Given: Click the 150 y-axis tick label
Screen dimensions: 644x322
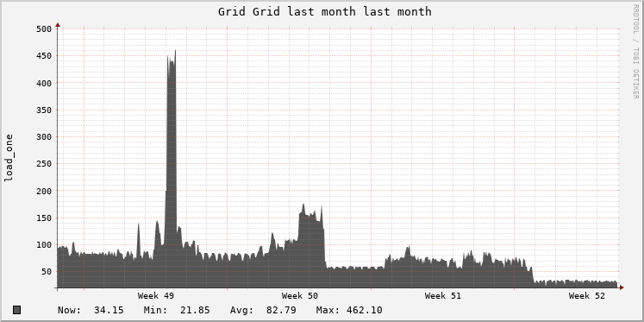Looking at the screenshot, I should [44, 218].
